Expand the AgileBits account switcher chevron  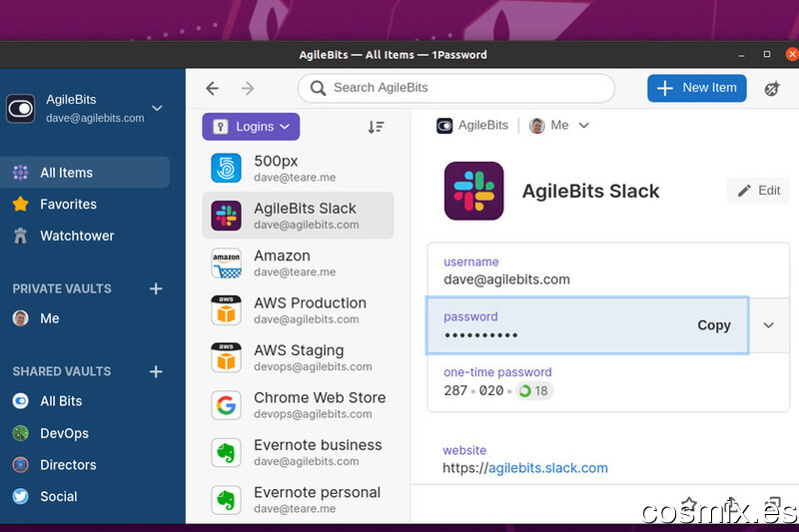coord(158,108)
